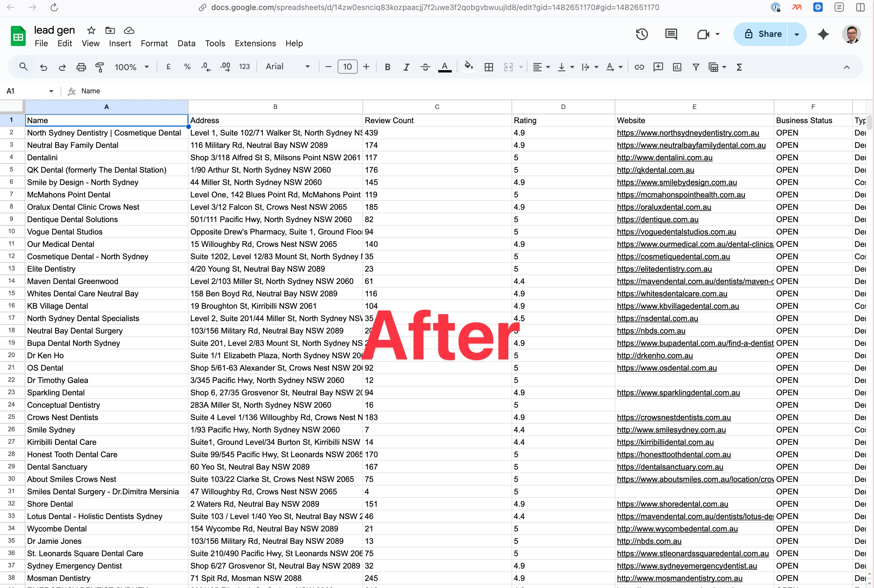Open the Arial font dropdown
The image size is (874, 588).
tap(288, 67)
